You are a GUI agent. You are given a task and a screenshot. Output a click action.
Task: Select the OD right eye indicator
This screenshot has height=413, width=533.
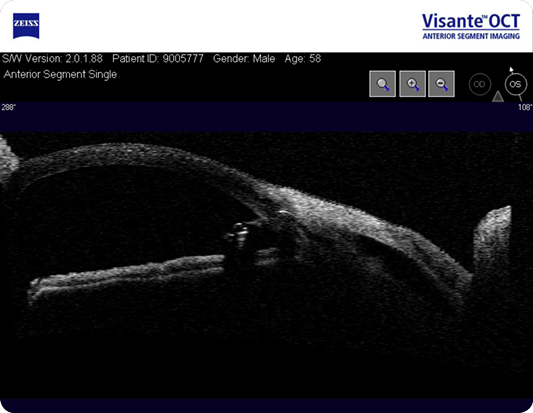click(480, 84)
